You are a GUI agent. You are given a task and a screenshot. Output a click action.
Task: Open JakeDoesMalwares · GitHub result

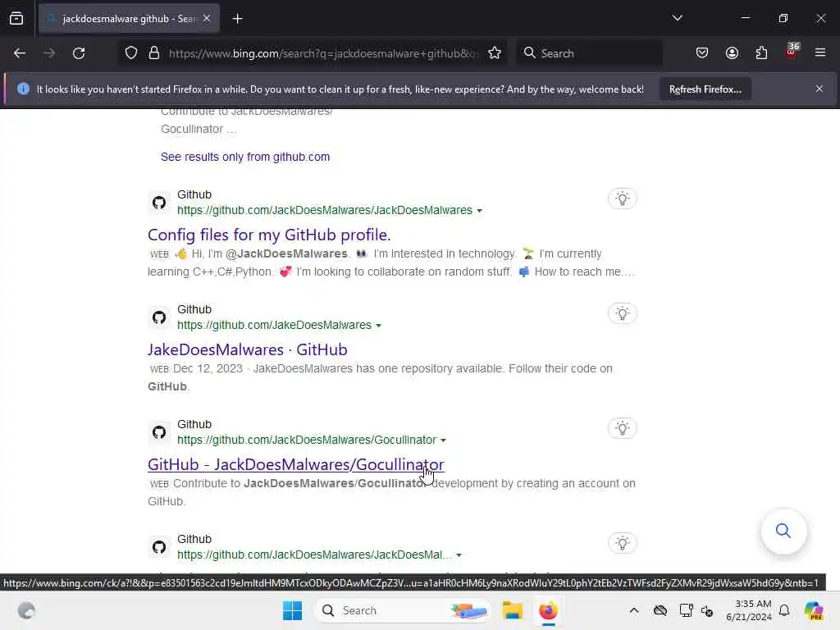coord(248,349)
